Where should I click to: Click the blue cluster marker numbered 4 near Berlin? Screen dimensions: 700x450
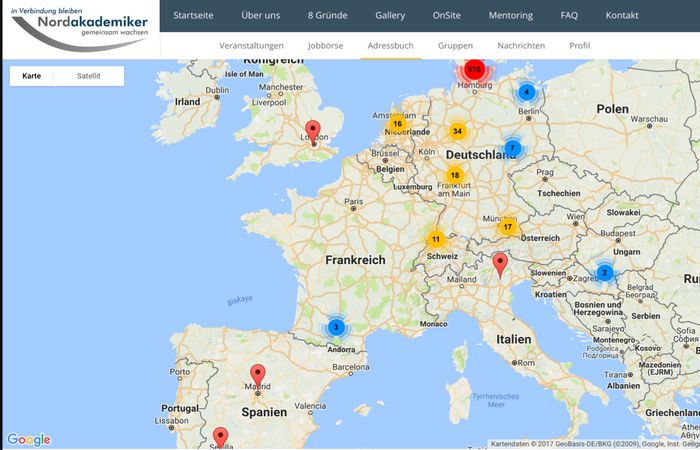point(527,92)
